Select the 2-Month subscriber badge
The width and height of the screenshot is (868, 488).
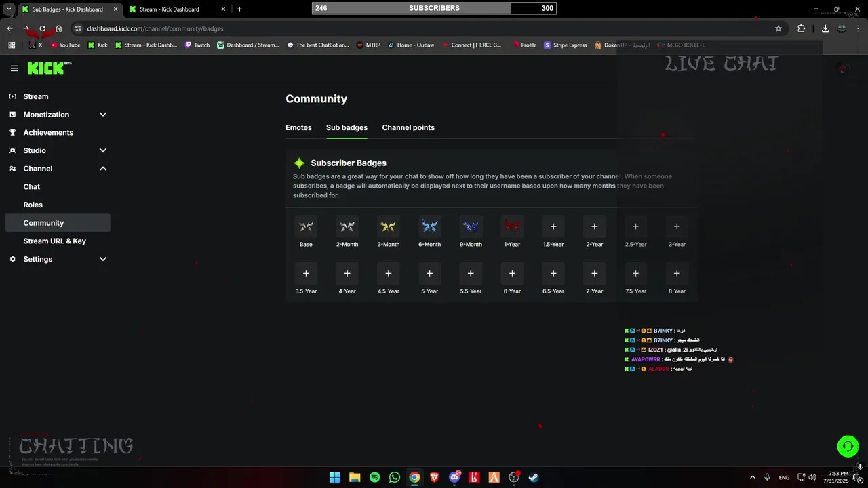pos(347,226)
